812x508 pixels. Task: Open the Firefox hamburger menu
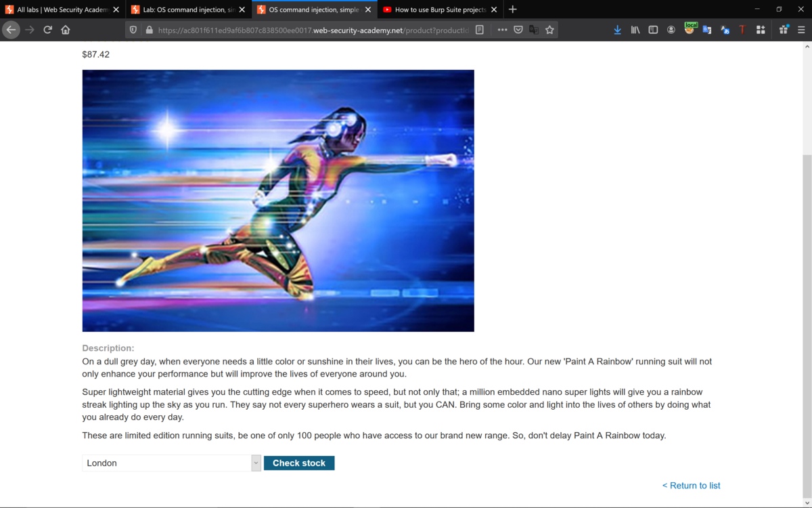click(x=801, y=30)
